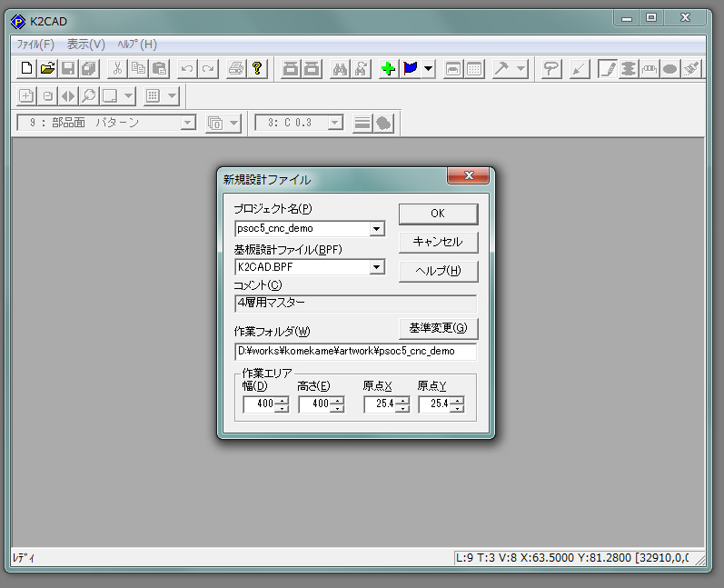Click the キャンセル button

coord(438,242)
